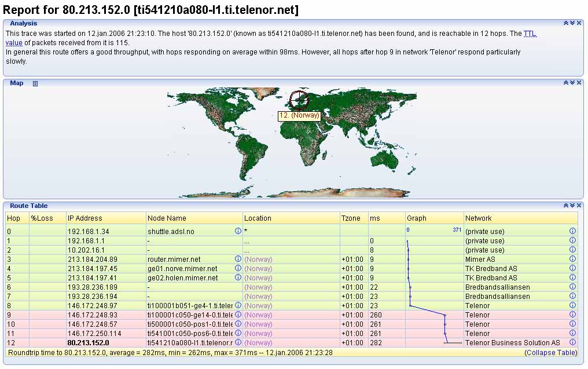The image size is (588, 369).
Task: Close the Map panel
Action: [579, 83]
